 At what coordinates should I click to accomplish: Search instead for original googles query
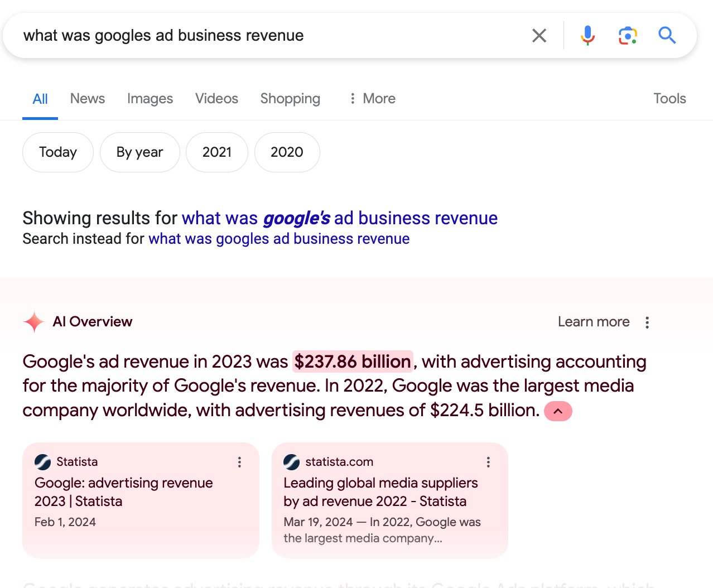coord(279,239)
